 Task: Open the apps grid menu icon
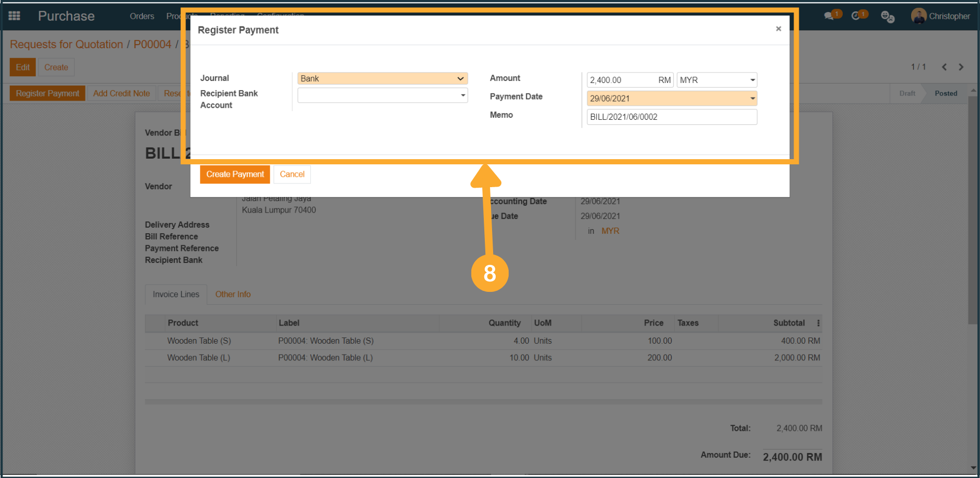[x=15, y=16]
